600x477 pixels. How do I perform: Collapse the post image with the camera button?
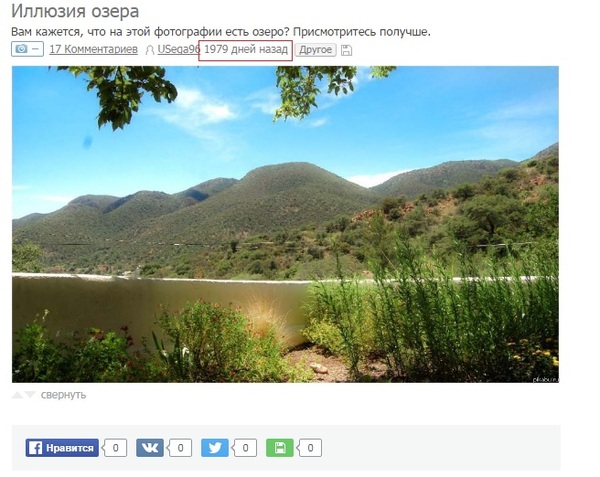(x=27, y=49)
